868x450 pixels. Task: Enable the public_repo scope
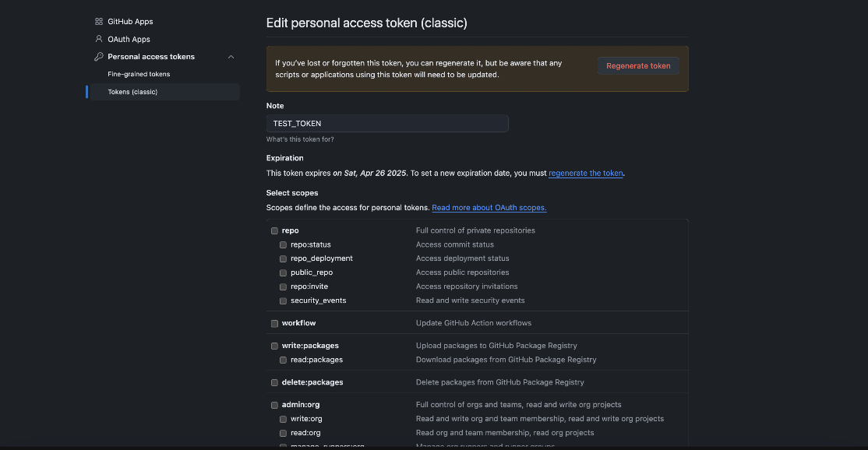(x=284, y=273)
